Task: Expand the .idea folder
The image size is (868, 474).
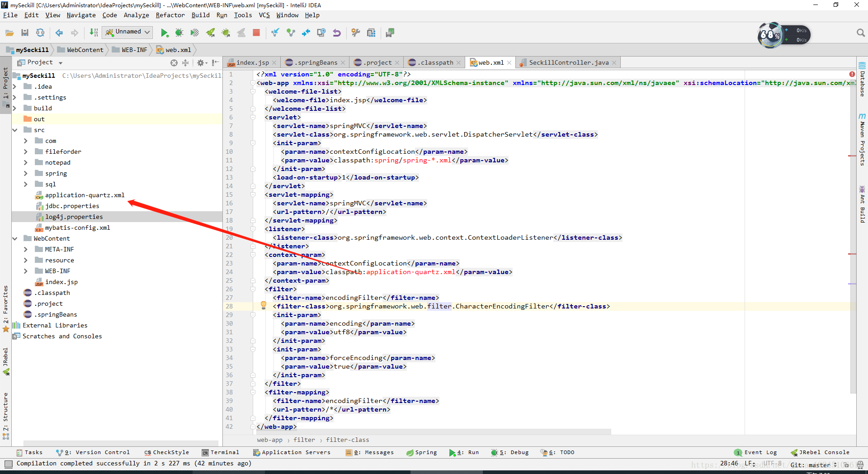Action: tap(15, 86)
